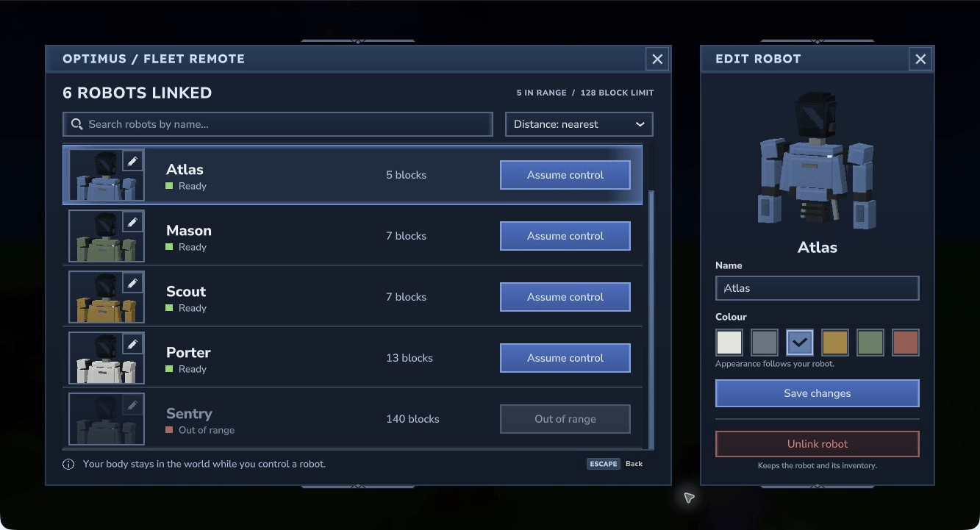Select Atlas's blue robot thumbnail
Viewport: 980px width, 530px height.
[x=107, y=175]
